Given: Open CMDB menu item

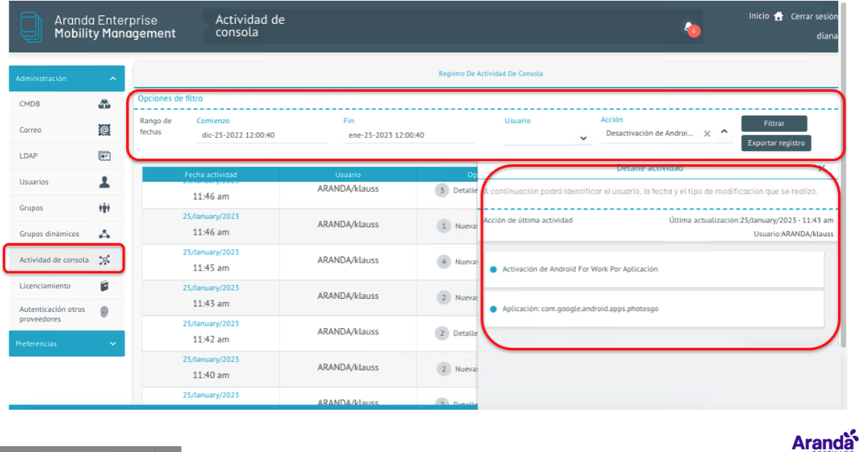Looking at the screenshot, I should coord(67,104).
